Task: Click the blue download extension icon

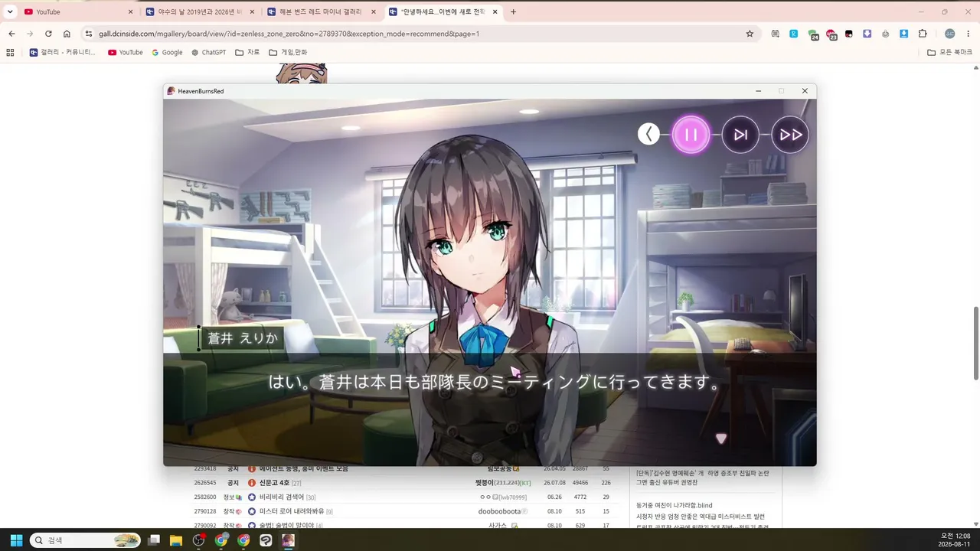Action: pos(904,34)
